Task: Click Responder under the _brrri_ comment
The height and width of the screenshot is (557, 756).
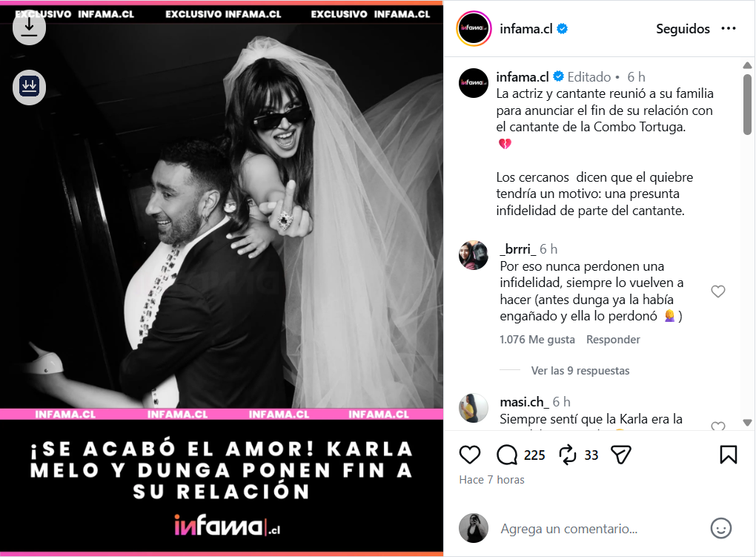Action: (613, 339)
